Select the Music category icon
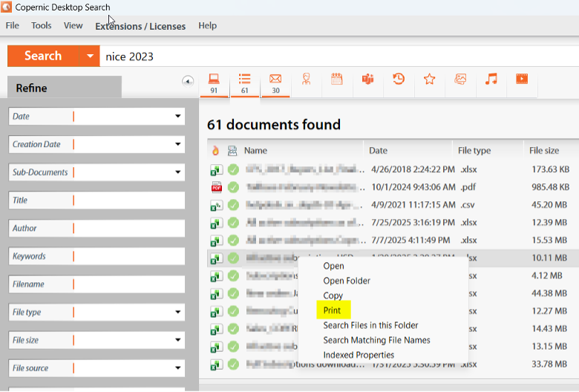This screenshot has height=392, width=579. tap(491, 79)
